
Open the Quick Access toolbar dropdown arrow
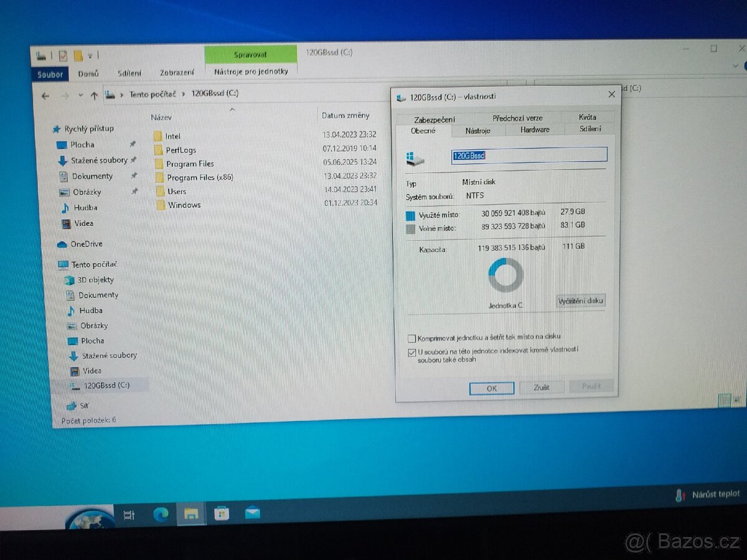click(x=91, y=55)
